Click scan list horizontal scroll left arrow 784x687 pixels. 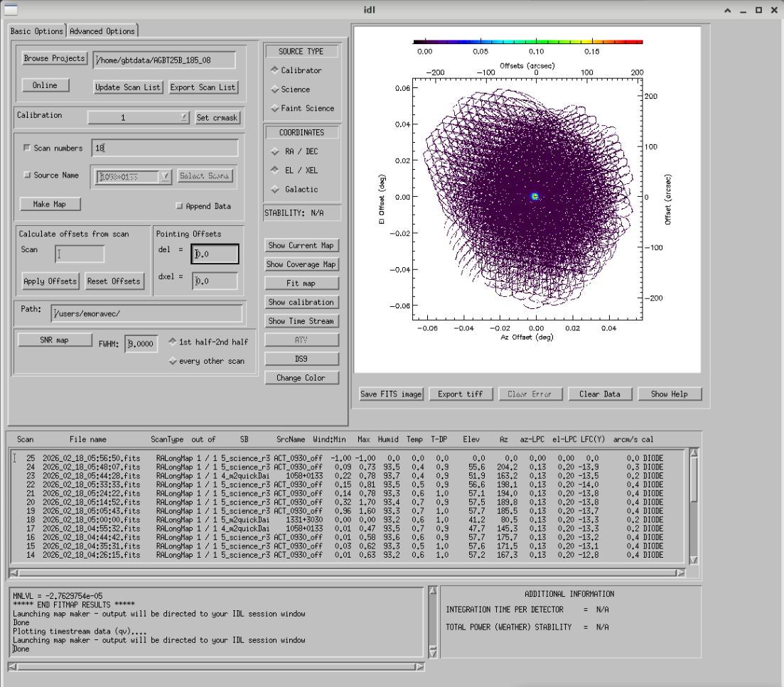[x=14, y=573]
